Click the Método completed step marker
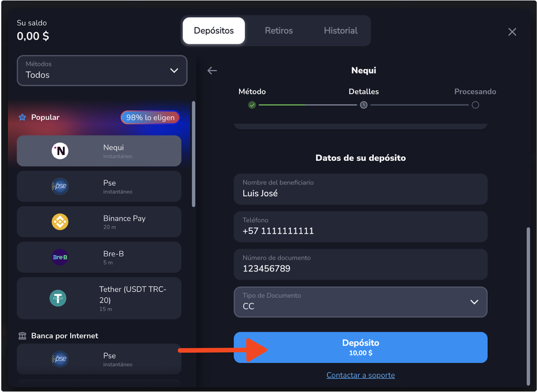Image resolution: width=537 pixels, height=392 pixels. (252, 105)
